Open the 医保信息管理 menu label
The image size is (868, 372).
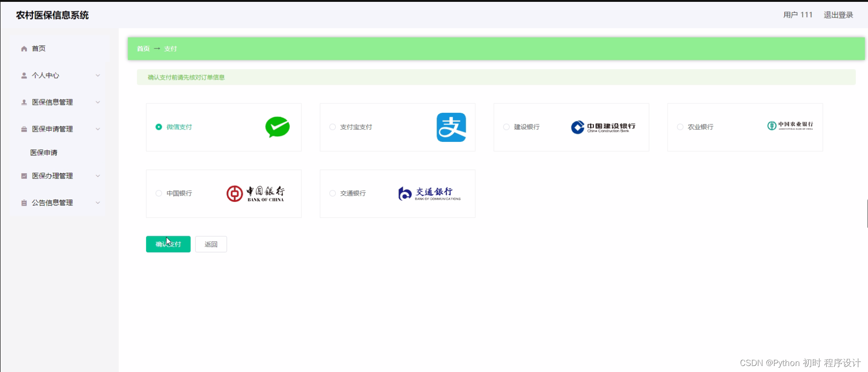coord(52,102)
